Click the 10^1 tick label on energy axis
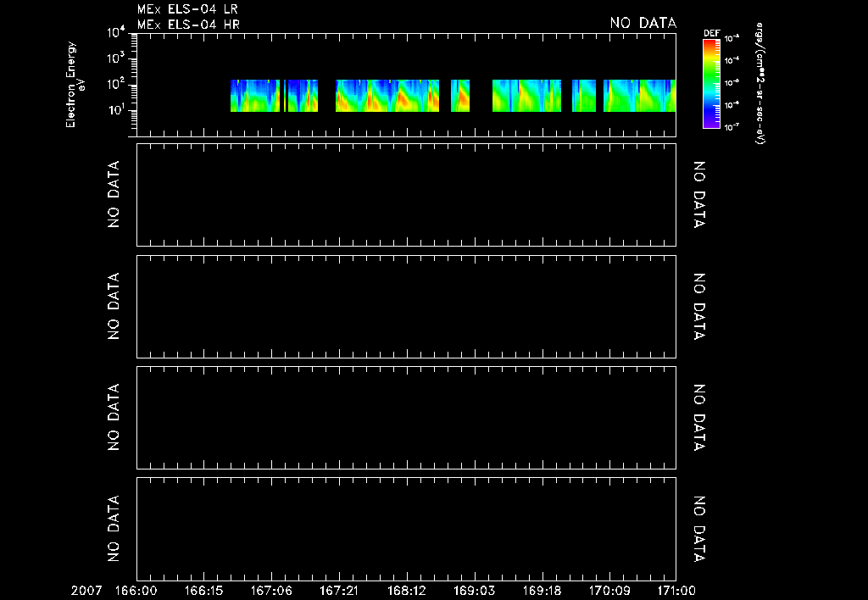Viewport: 868px width, 600px height. (116, 109)
